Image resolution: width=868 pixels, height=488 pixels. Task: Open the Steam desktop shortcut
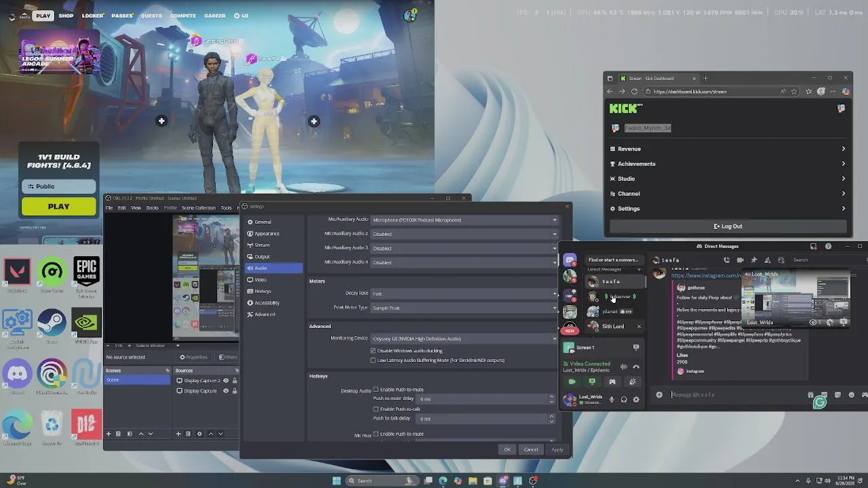[52, 324]
